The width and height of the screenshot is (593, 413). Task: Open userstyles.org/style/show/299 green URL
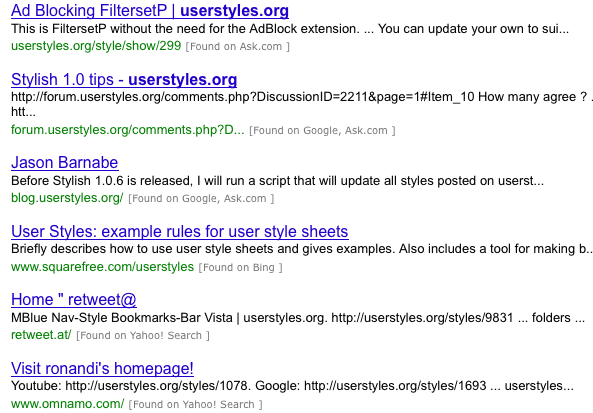pos(96,46)
